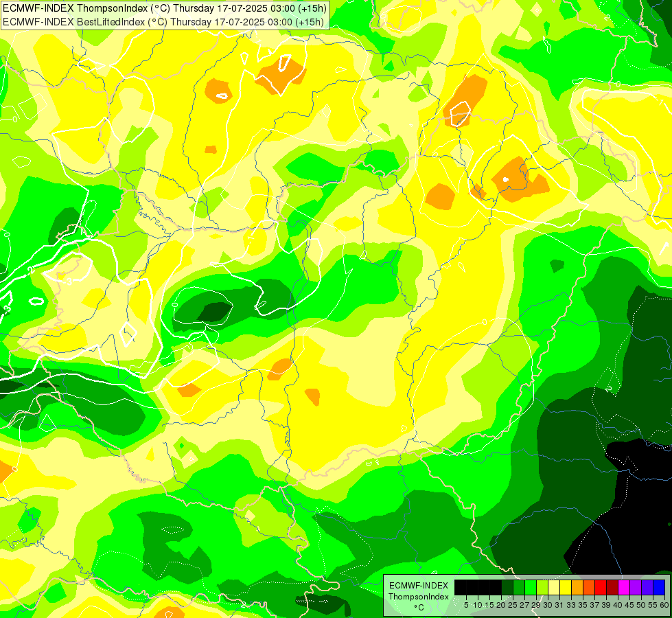Click the BestLiftedIndex title line at top
Screen dimensions: 672x618
tap(163, 22)
